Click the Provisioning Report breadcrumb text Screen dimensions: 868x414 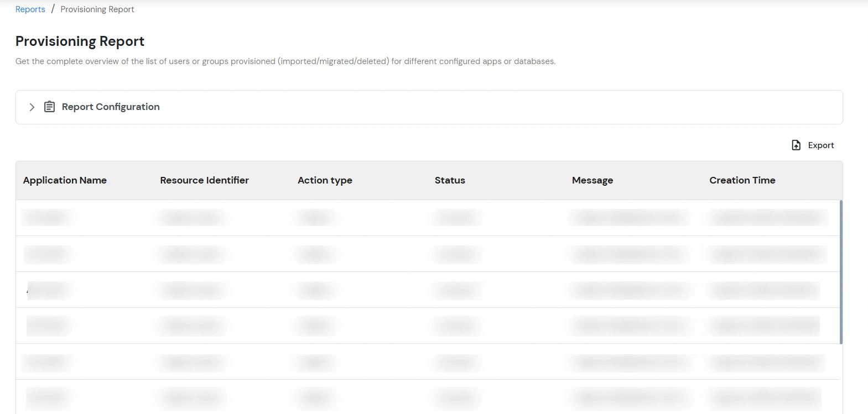click(x=97, y=9)
